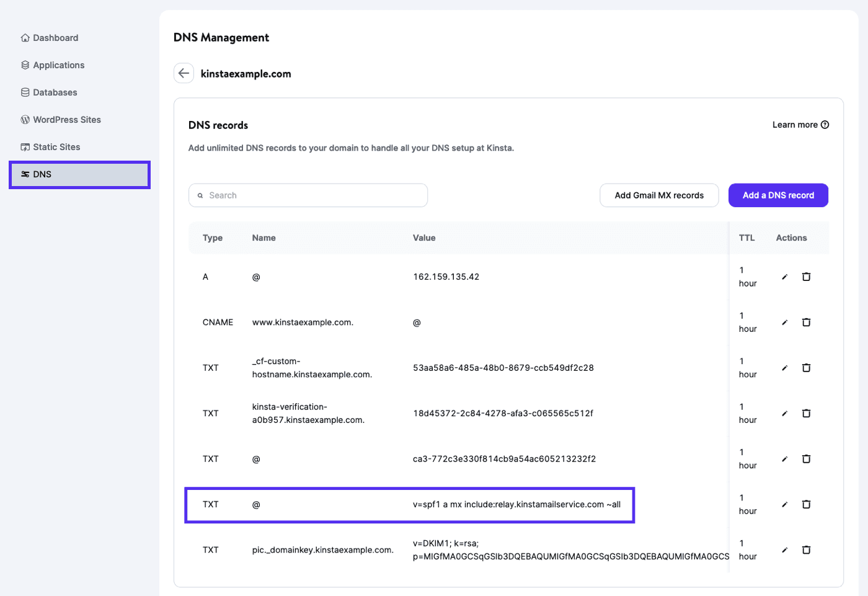This screenshot has width=868, height=596.
Task: Select the DNS sidebar icon
Action: 25,174
